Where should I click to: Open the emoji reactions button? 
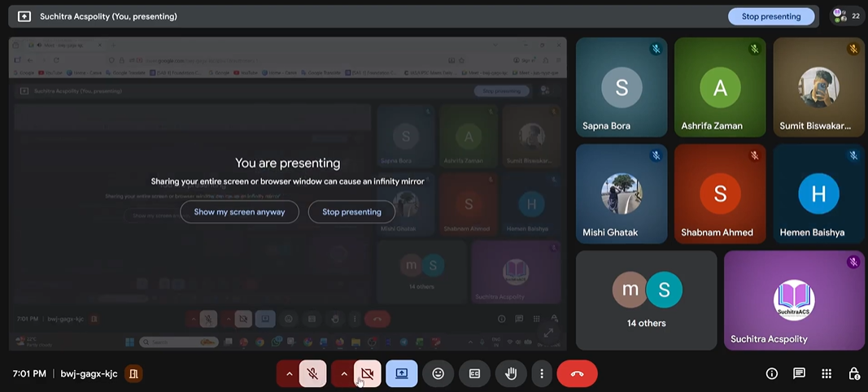pos(438,374)
